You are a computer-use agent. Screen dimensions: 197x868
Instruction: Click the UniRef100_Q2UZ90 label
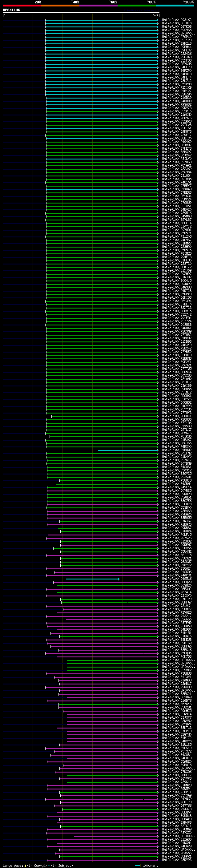coord(176,94)
